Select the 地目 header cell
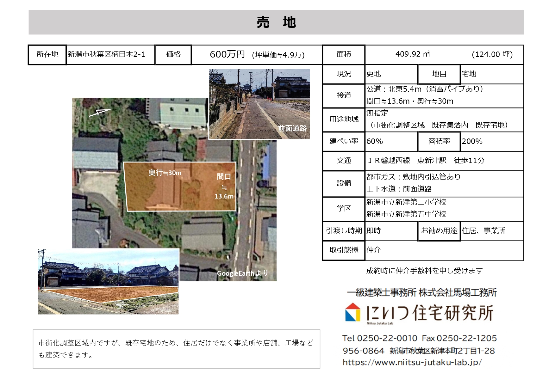555x392 pixels. point(439,74)
